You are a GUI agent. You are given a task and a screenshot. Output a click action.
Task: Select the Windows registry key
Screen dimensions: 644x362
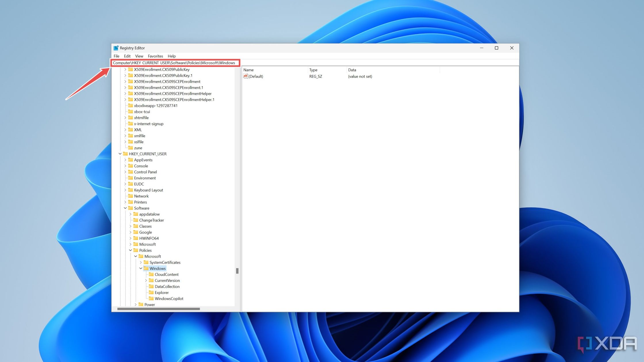158,268
